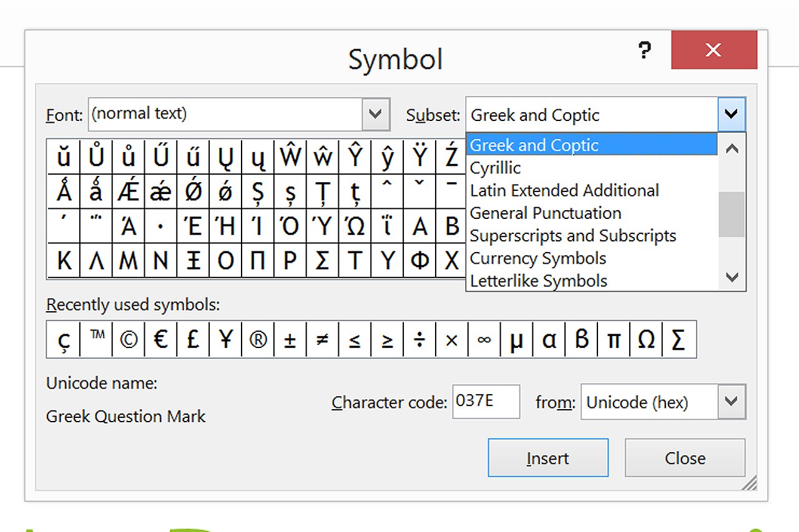Pick the infinity ∞ recent symbol
Viewport: 799px width, 532px height.
pyautogui.click(x=484, y=339)
